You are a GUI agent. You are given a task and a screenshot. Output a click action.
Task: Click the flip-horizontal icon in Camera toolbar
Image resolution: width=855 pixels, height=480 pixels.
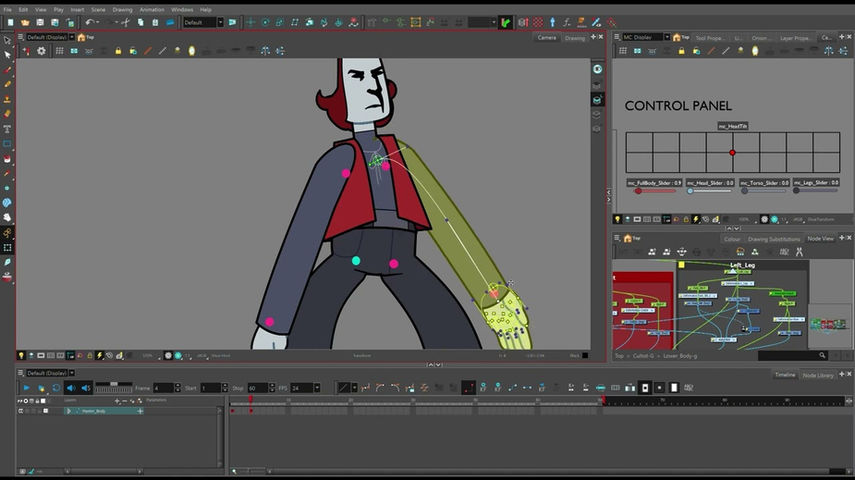[x=265, y=51]
